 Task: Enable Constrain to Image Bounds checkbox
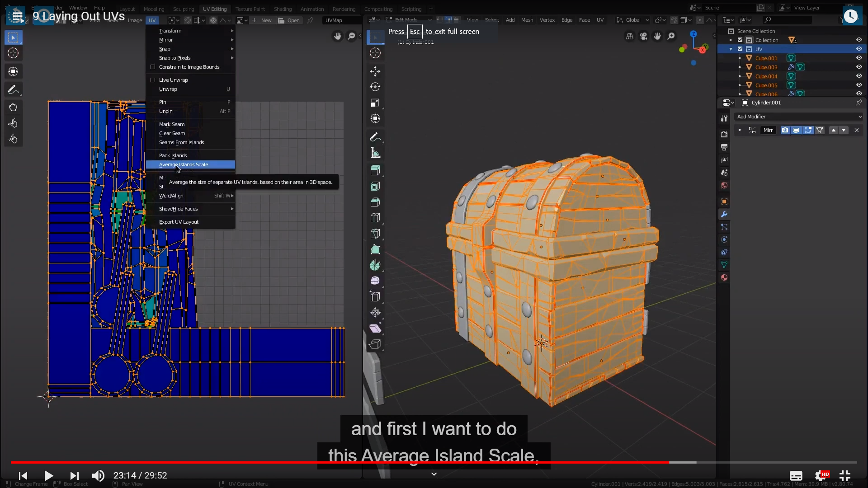(x=153, y=67)
